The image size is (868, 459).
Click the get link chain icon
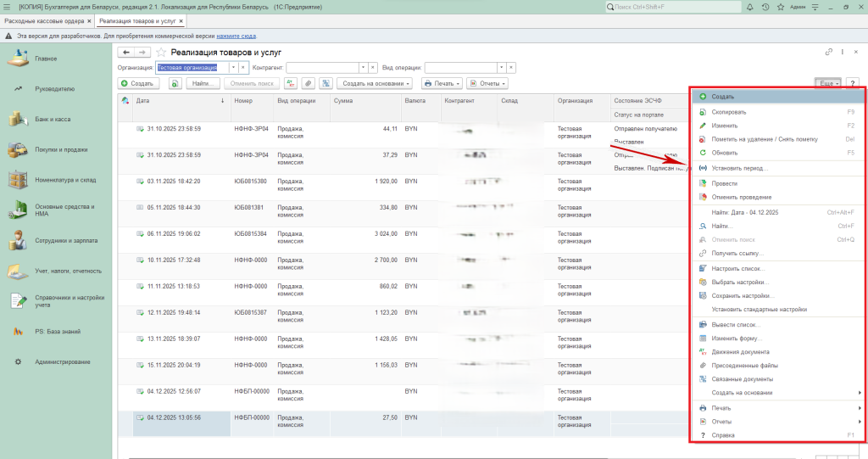click(x=828, y=53)
